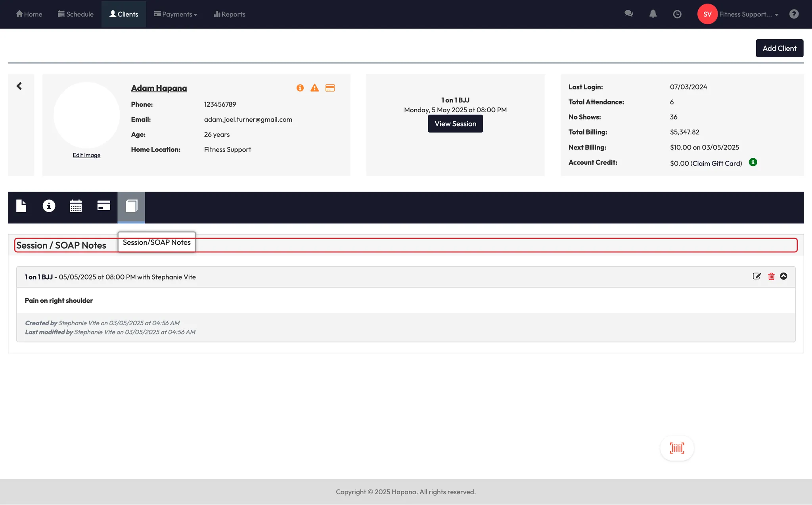Click the orange info icon beside client name
This screenshot has width=812, height=505.
coord(300,88)
